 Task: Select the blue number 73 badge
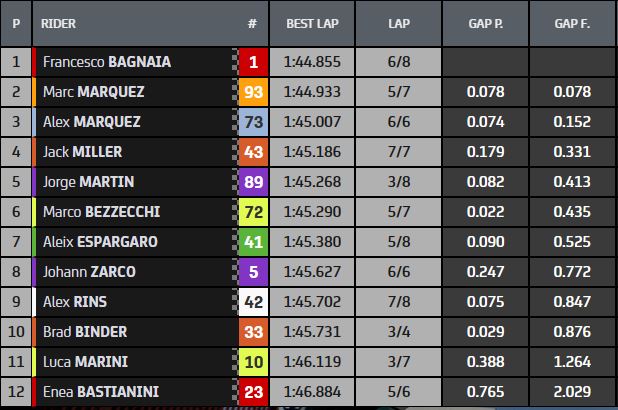[254, 122]
